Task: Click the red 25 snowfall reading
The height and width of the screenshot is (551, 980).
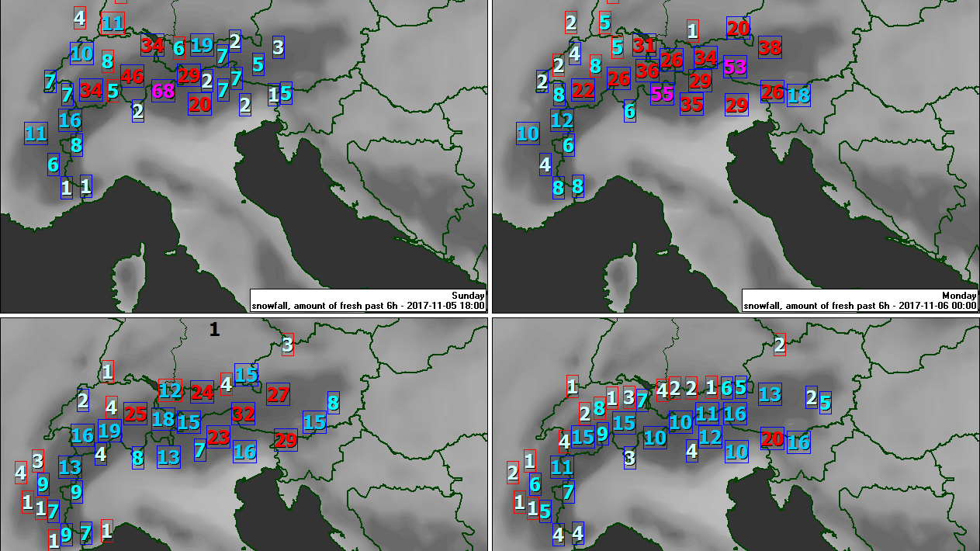Action: [136, 413]
